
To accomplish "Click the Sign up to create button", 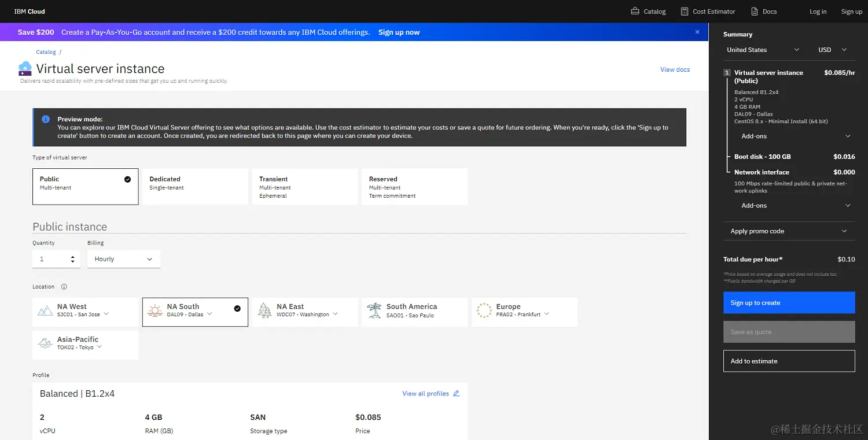I will pos(789,302).
